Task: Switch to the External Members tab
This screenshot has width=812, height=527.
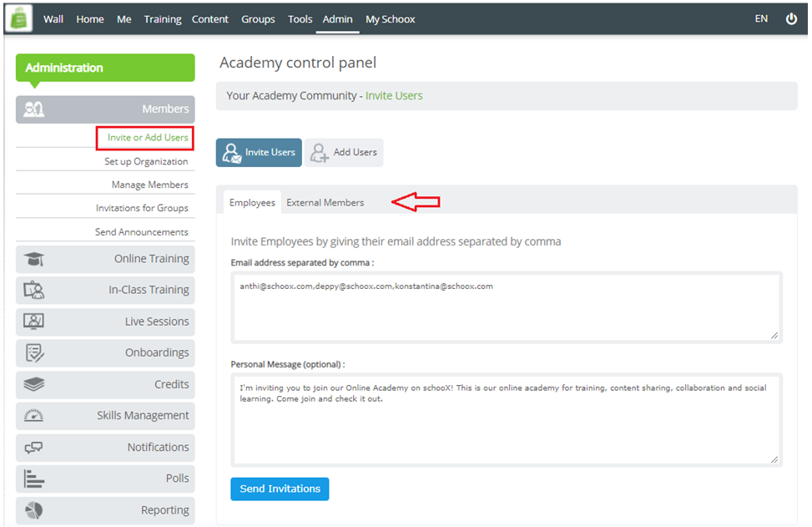Action: point(325,203)
